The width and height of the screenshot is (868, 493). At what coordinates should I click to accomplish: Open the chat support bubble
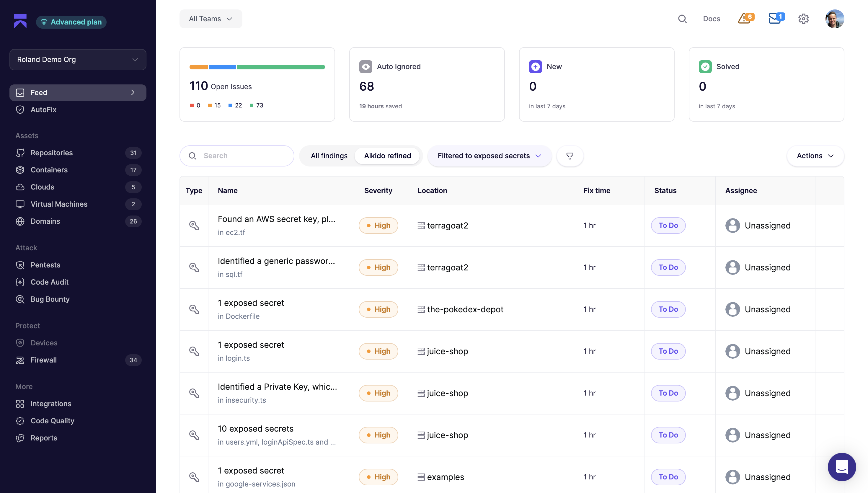842,467
